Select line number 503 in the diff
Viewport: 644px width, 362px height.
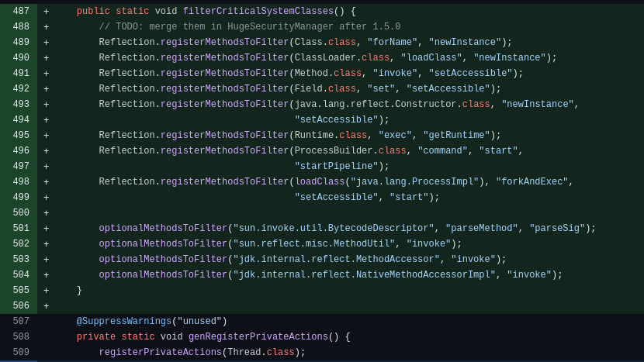[x=21, y=259]
